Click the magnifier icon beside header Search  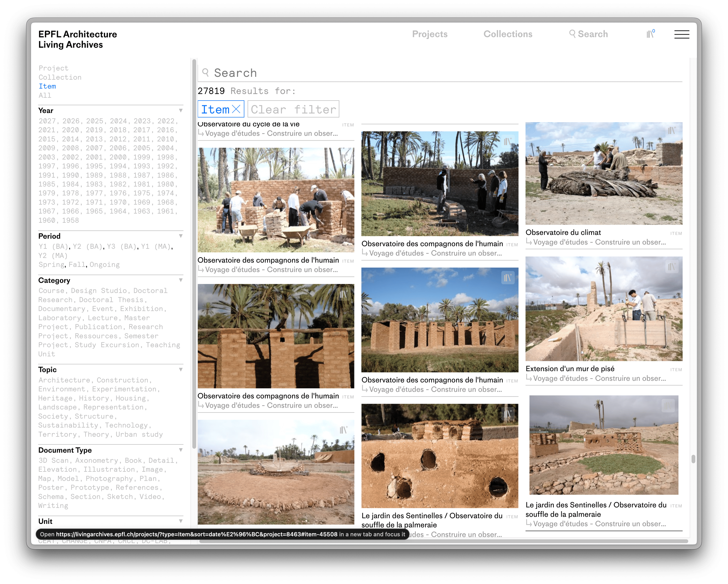[572, 34]
